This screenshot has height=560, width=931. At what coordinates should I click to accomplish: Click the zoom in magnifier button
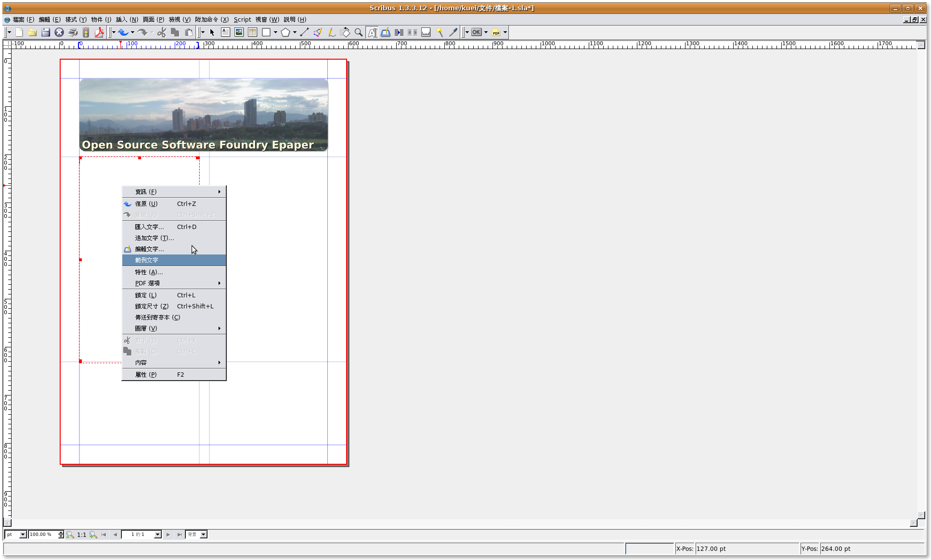coord(93,535)
